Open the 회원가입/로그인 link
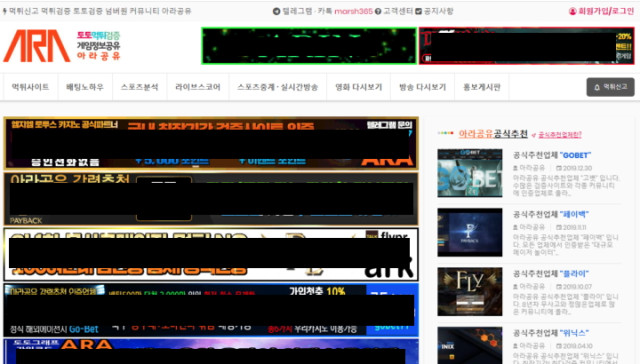 606,11
